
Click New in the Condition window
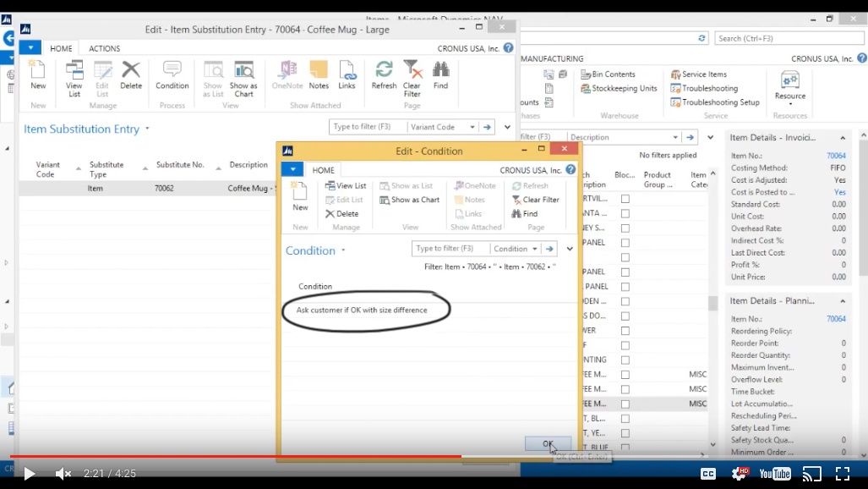[300, 197]
